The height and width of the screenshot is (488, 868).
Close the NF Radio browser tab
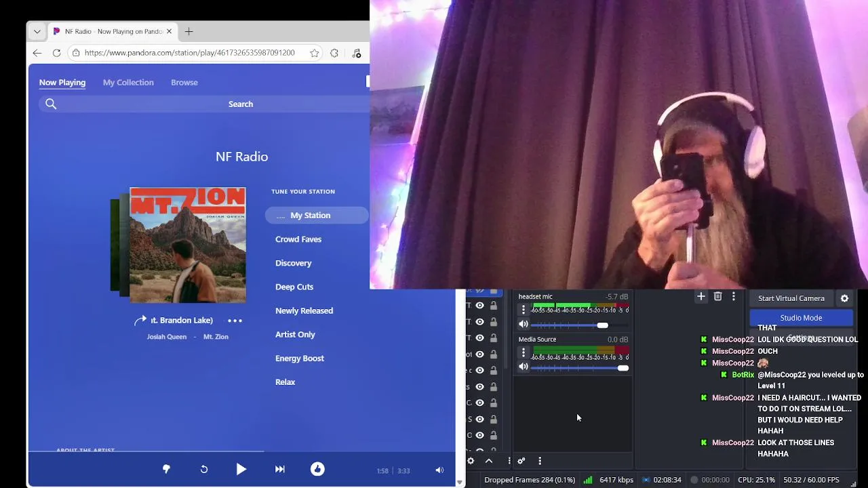[x=169, y=31]
